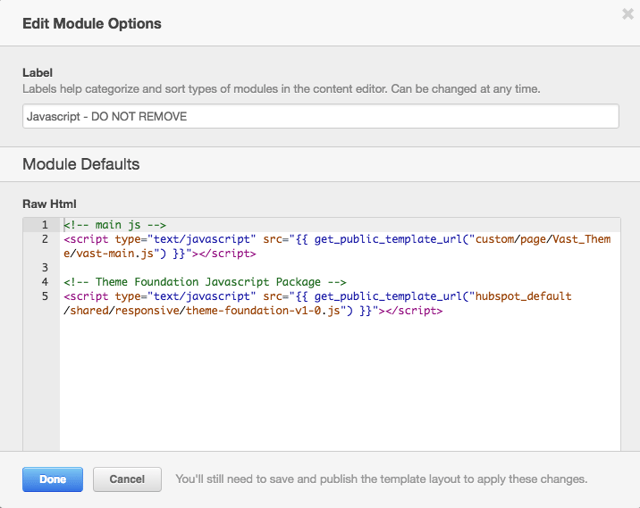Viewport: 640px width, 508px height.
Task: Focus the Label input field
Action: (320, 116)
